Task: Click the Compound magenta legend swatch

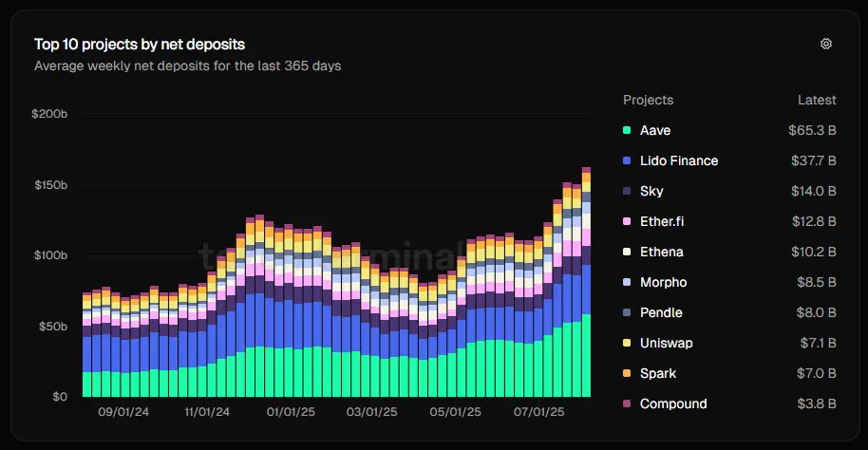Action: tap(627, 403)
